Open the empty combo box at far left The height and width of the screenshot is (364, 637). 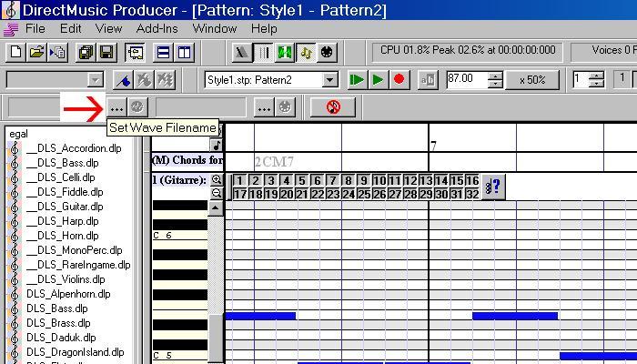96,80
